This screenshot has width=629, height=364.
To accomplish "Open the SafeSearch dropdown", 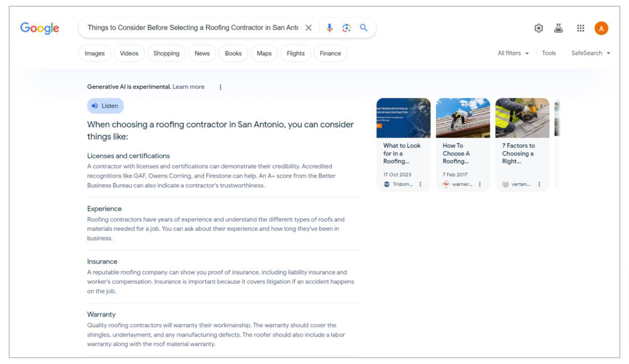I will point(590,53).
